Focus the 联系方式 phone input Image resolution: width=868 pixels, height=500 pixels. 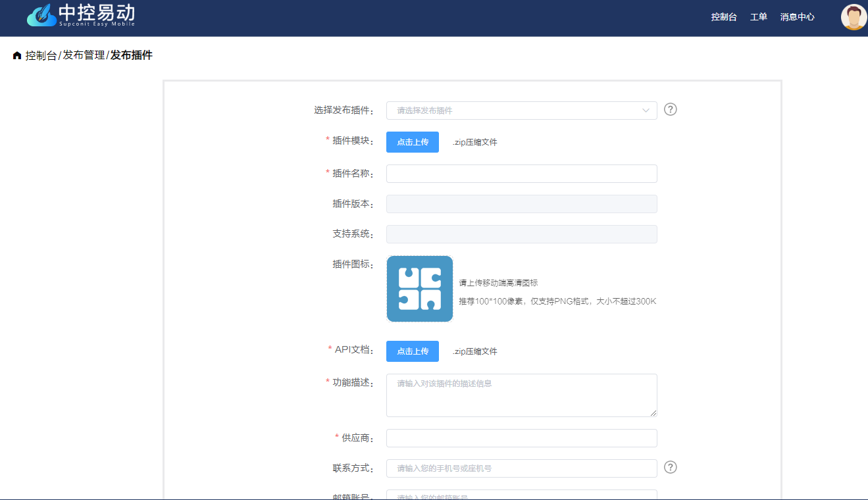[x=521, y=468]
